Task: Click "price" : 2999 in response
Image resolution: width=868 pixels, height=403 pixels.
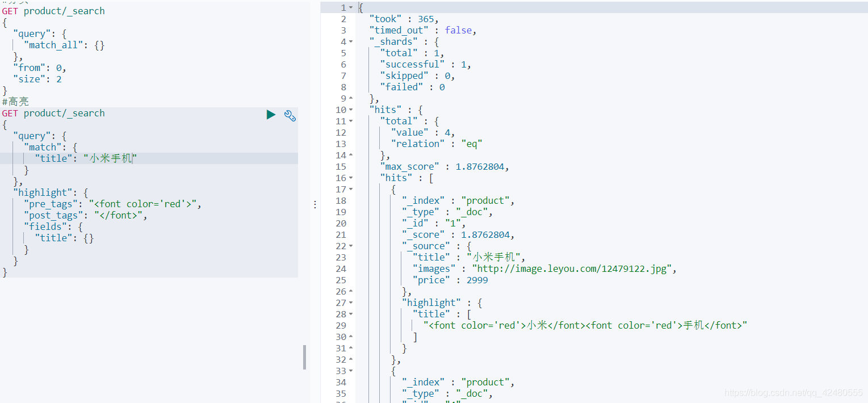Action: 450,280
